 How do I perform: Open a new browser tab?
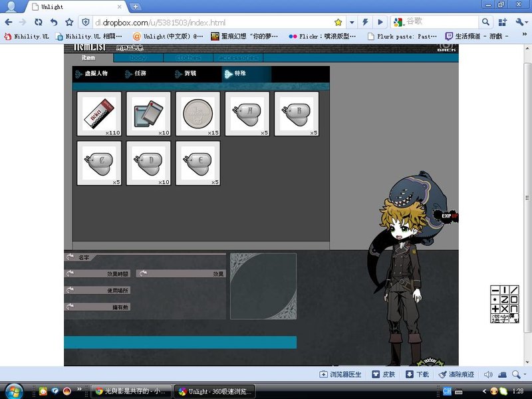coord(136,7)
